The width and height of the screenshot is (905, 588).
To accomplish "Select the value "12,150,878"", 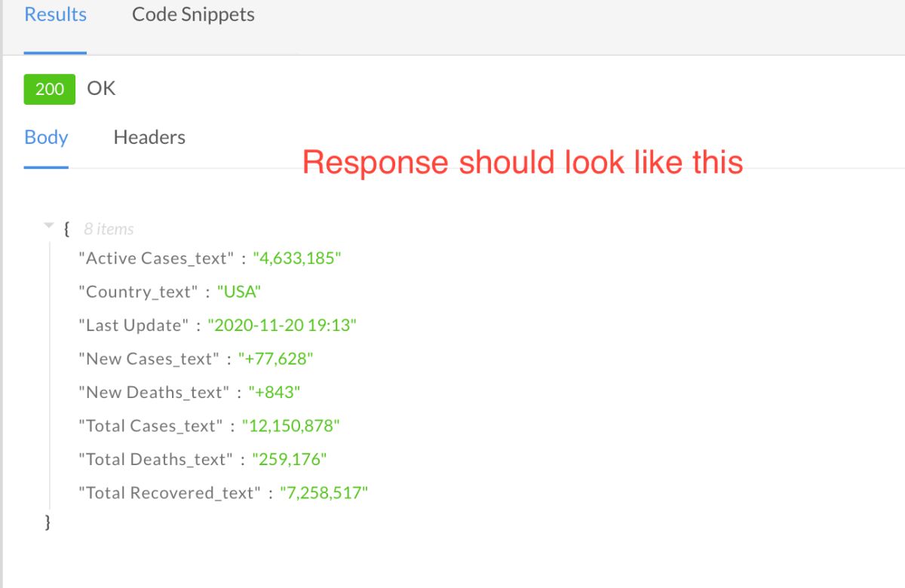I will click(291, 426).
